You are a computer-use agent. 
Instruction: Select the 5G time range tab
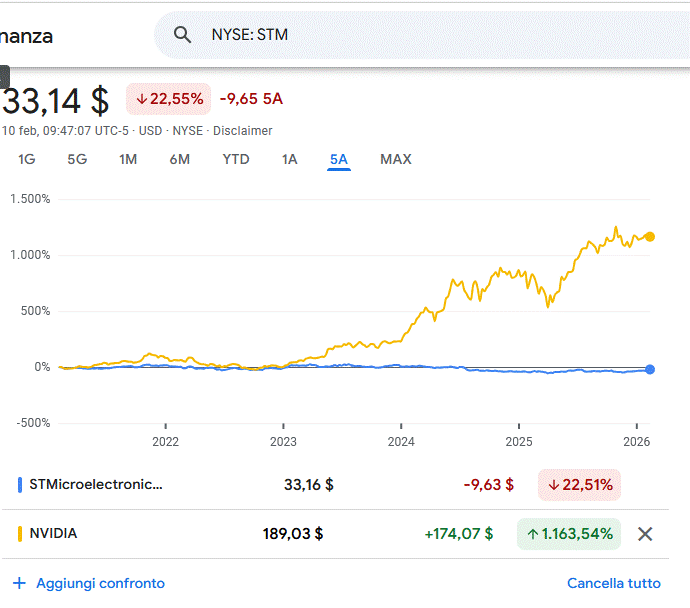77,159
